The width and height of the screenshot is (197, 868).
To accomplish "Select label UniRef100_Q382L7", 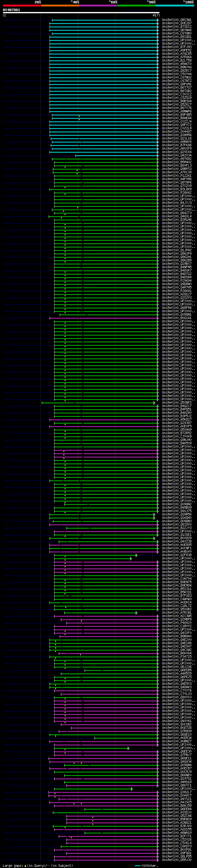I will 177,792.
